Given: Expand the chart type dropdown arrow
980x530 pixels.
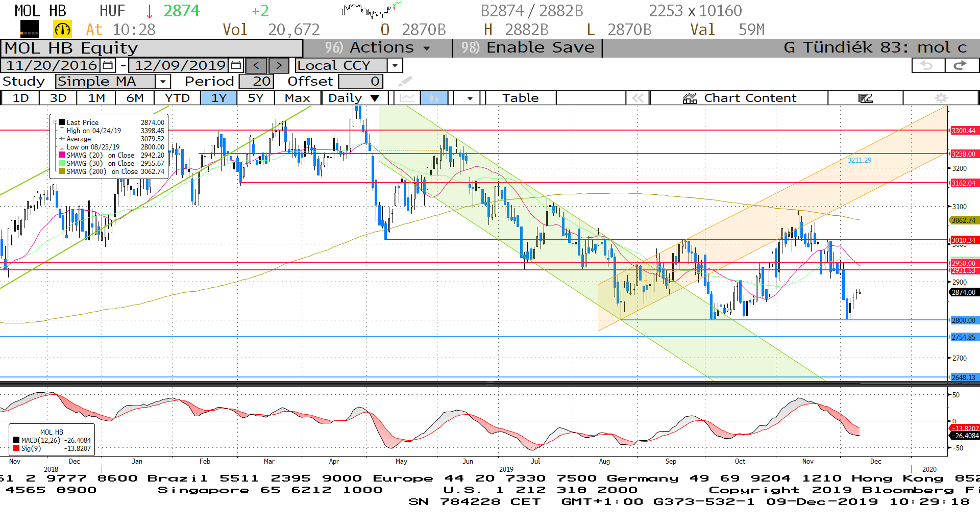Looking at the screenshot, I should (x=470, y=98).
